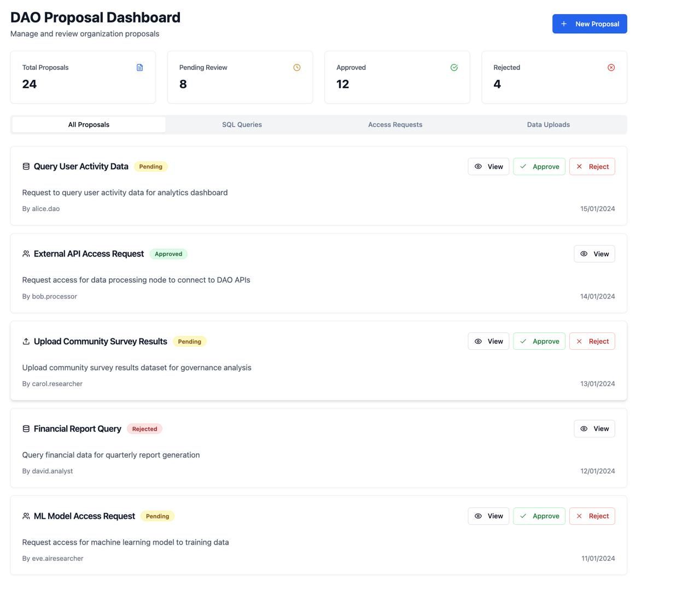700x609 pixels.
Task: View the ML Model Access Request proposal
Action: 488,517
